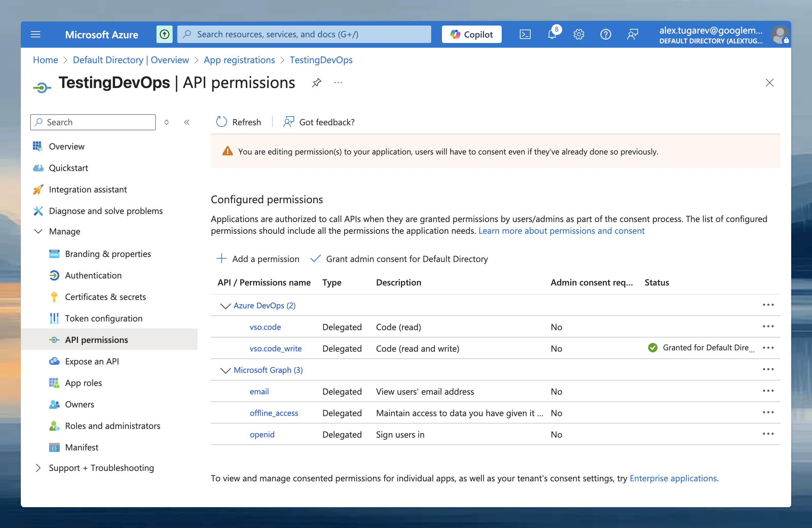Collapse the left navigation pane
The image size is (812, 528).
point(187,122)
